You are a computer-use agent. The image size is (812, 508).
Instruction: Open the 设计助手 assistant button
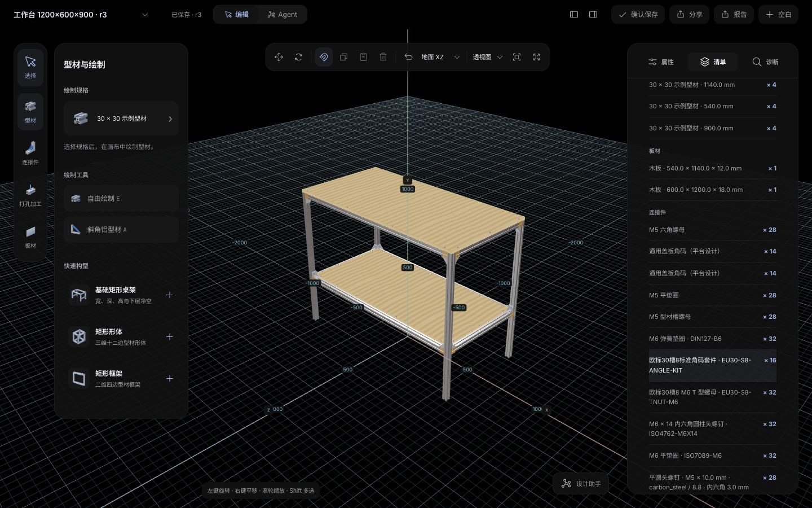pyautogui.click(x=581, y=484)
